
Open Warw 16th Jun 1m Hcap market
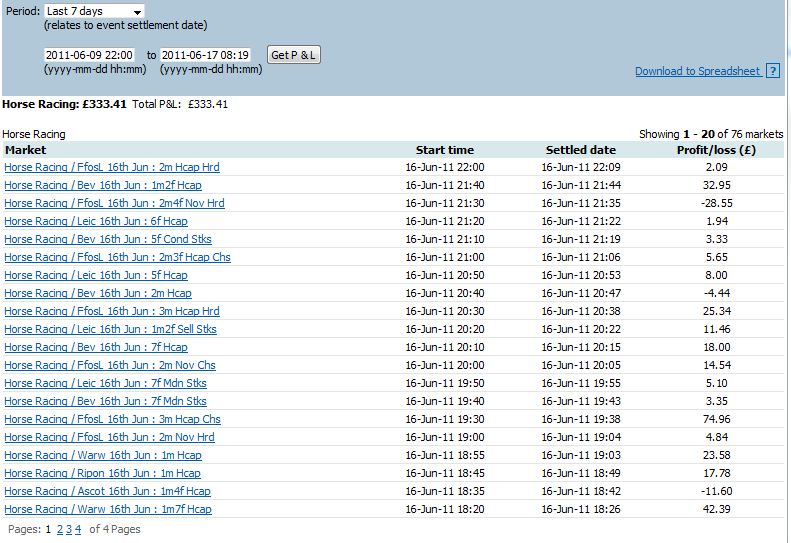click(103, 455)
